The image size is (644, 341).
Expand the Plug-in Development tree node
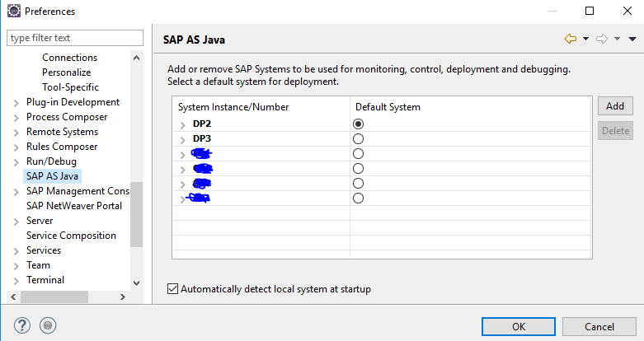16,103
